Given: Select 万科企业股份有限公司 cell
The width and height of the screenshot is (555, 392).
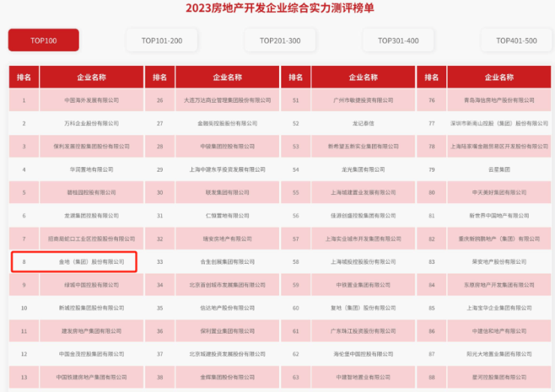Looking at the screenshot, I should (91, 123).
